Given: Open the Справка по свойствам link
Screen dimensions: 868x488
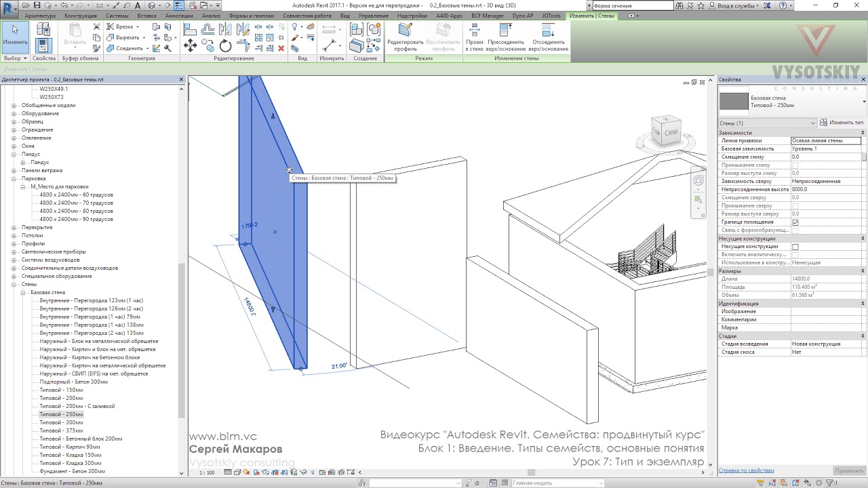Looking at the screenshot, I should pyautogui.click(x=746, y=470).
